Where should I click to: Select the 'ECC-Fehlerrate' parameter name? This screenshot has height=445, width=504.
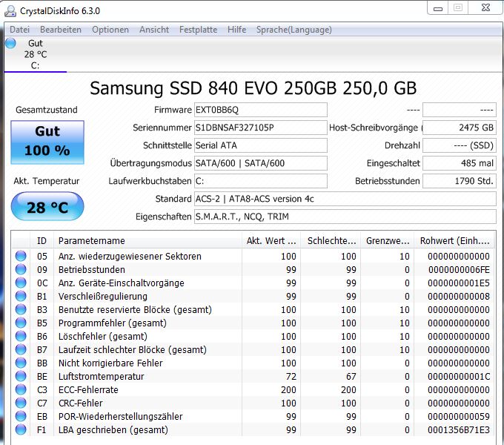(x=88, y=389)
